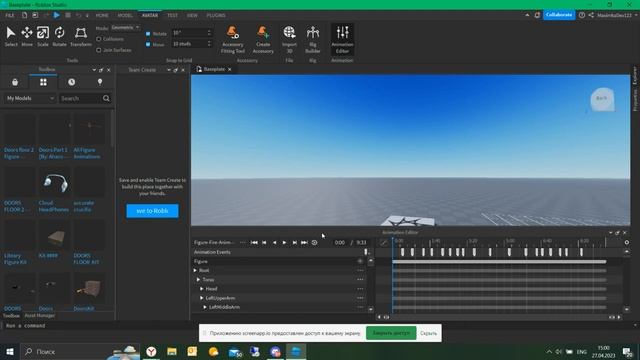
Task: Open Toolbox Inventory grid tab
Action: pyautogui.click(x=43, y=82)
